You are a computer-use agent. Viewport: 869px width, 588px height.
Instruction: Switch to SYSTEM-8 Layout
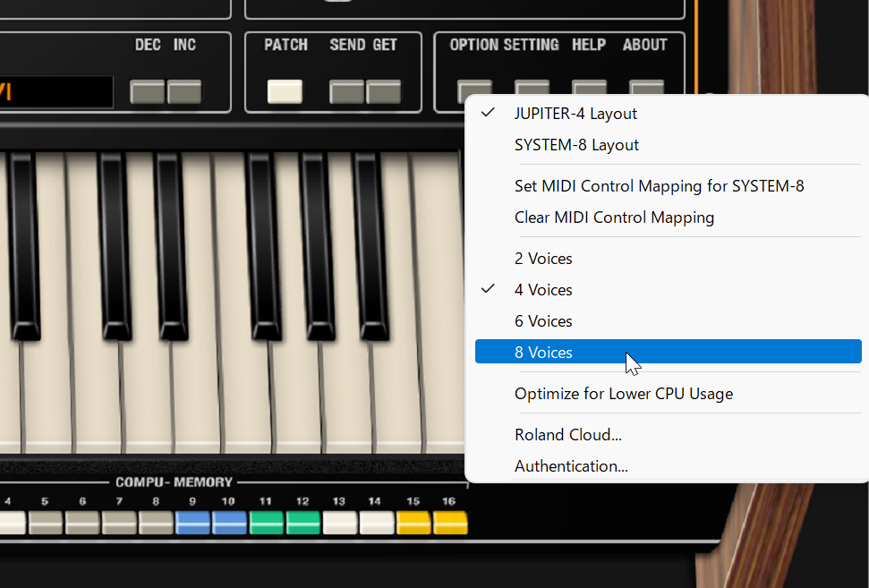(x=668, y=145)
